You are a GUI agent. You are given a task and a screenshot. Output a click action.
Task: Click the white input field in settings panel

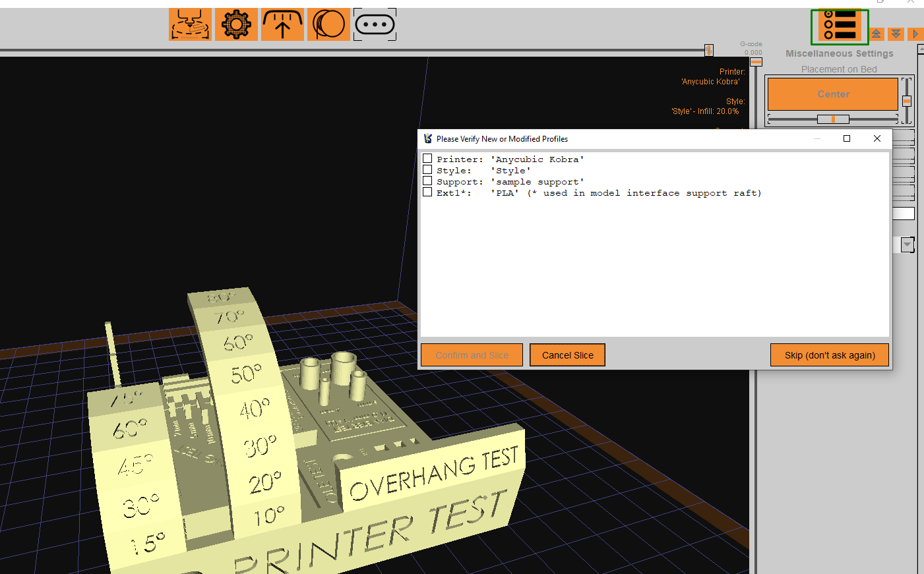coord(903,214)
